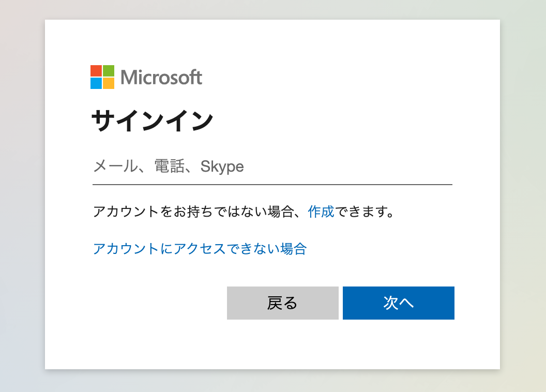Viewport: 546px width, 392px height.
Task: Click the green square of the Microsoft logo
Action: pos(109,71)
